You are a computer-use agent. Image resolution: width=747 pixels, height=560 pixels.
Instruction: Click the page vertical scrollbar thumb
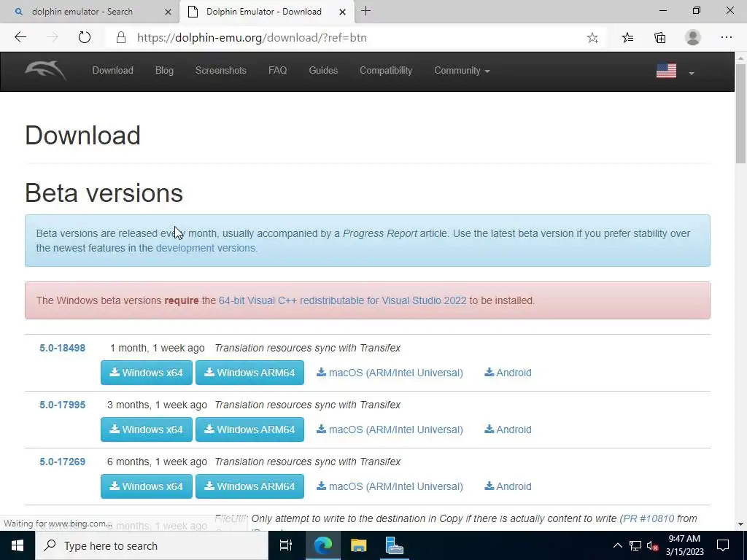740,113
